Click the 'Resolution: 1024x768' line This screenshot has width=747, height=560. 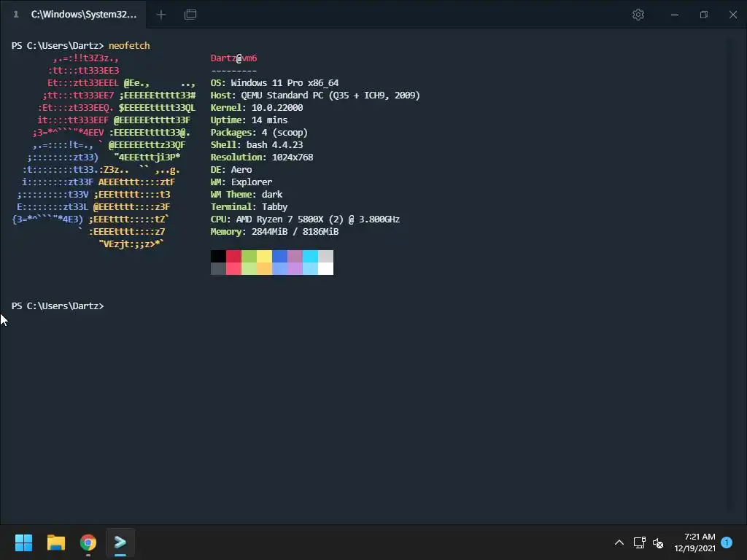pos(262,157)
